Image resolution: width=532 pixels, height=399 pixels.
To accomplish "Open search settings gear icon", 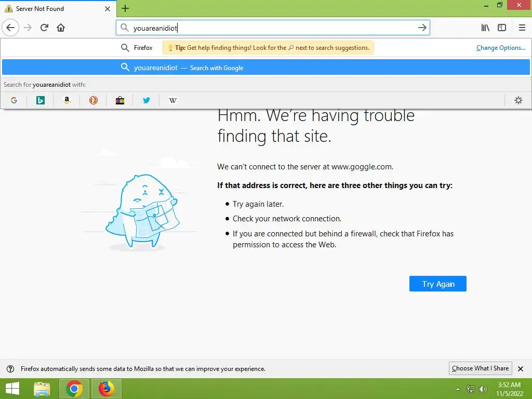I will tap(518, 100).
